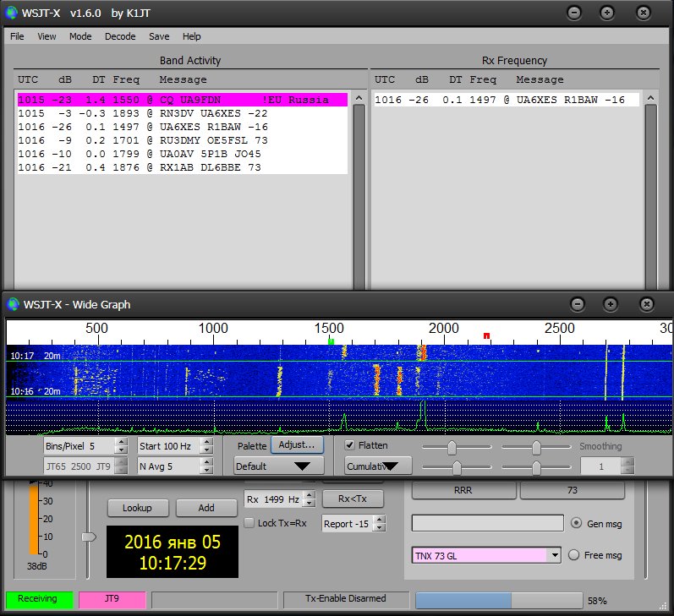Enable Lock Tx=Rx checkbox
The height and width of the screenshot is (616, 674).
249,523
